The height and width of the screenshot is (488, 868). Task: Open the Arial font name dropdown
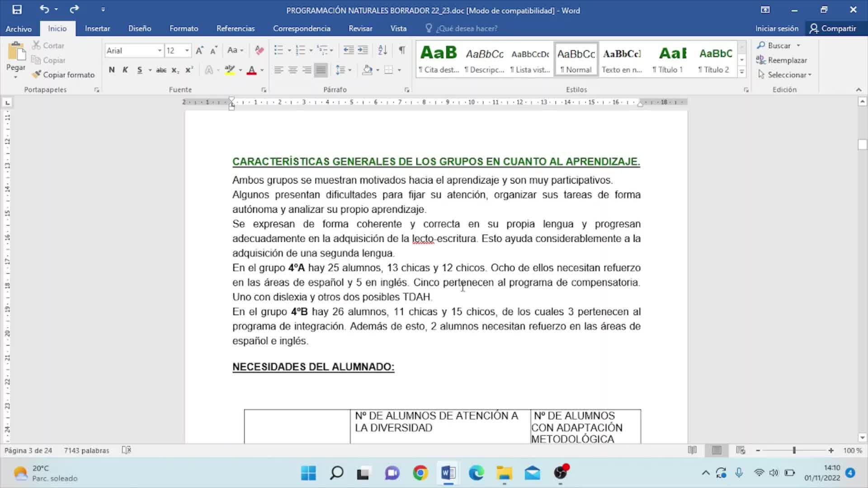coord(160,51)
